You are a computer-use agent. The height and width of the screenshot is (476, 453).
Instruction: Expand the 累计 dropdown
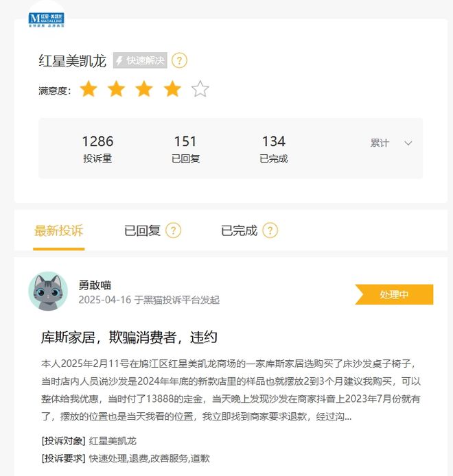coord(391,143)
